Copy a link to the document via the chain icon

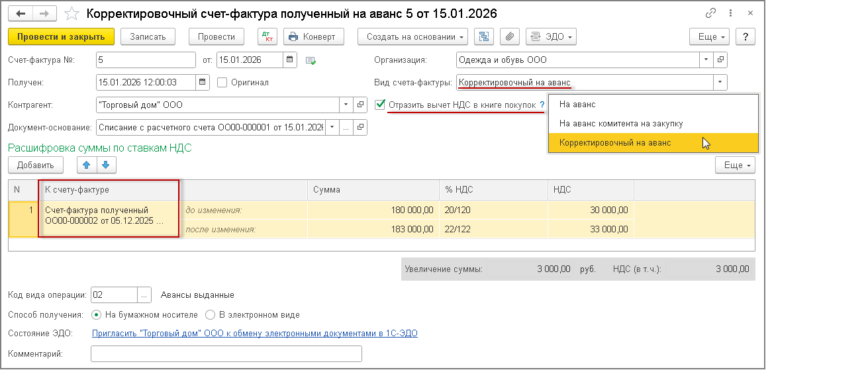[x=711, y=13]
